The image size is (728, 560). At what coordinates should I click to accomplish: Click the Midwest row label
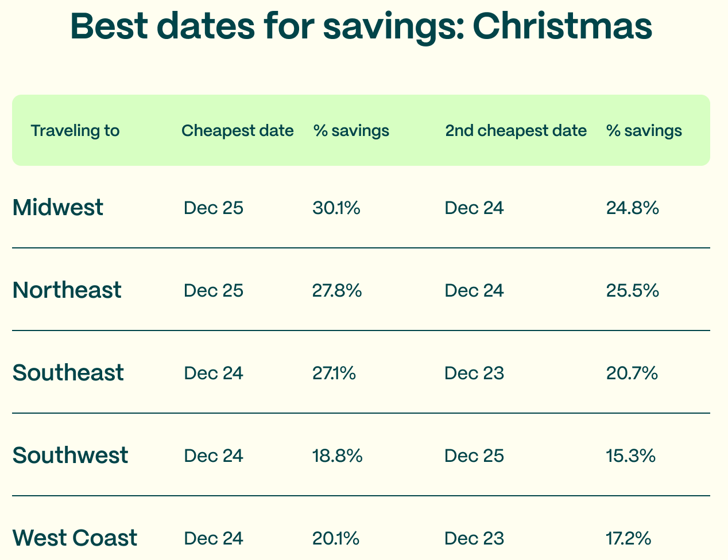pos(57,208)
